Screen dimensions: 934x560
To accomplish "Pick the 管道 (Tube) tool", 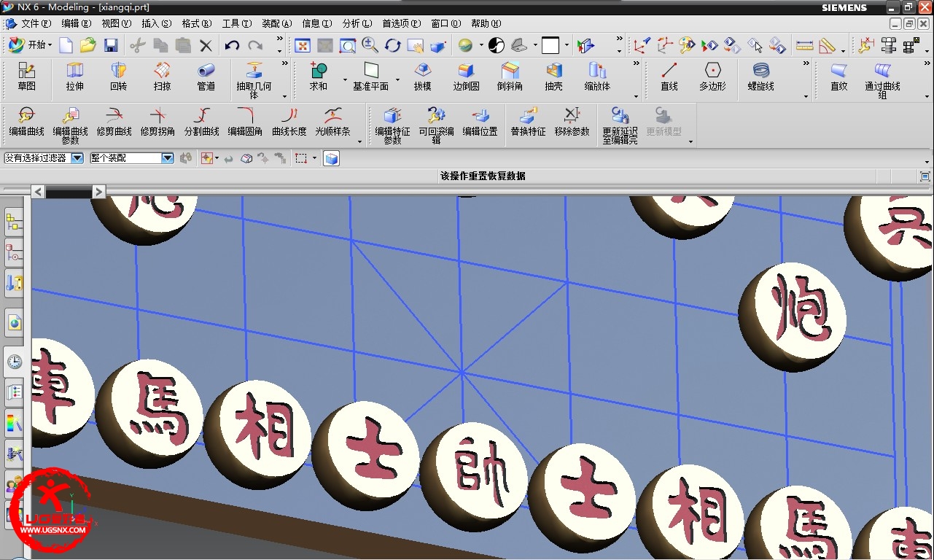I will (206, 77).
